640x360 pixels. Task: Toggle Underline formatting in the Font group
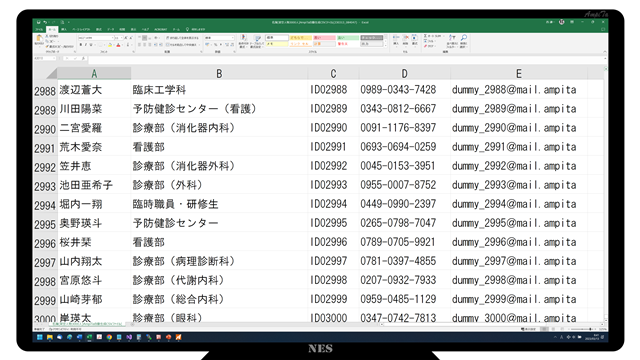click(91, 44)
